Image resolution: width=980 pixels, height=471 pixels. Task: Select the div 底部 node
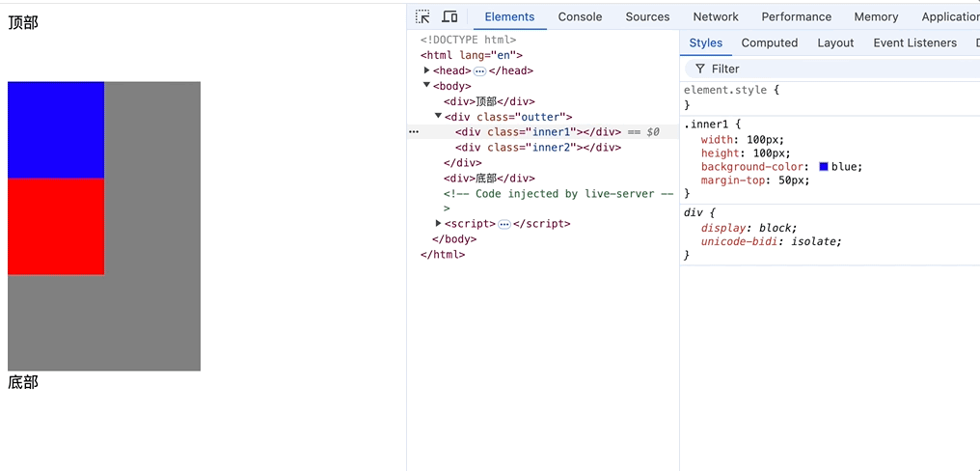pyautogui.click(x=489, y=179)
